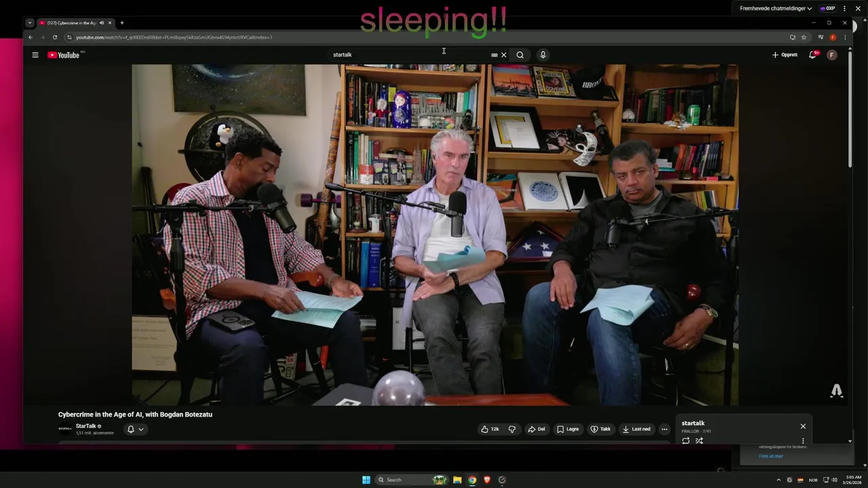Open the Chrome three-dot menu
The height and width of the screenshot is (488, 868).
(x=844, y=37)
